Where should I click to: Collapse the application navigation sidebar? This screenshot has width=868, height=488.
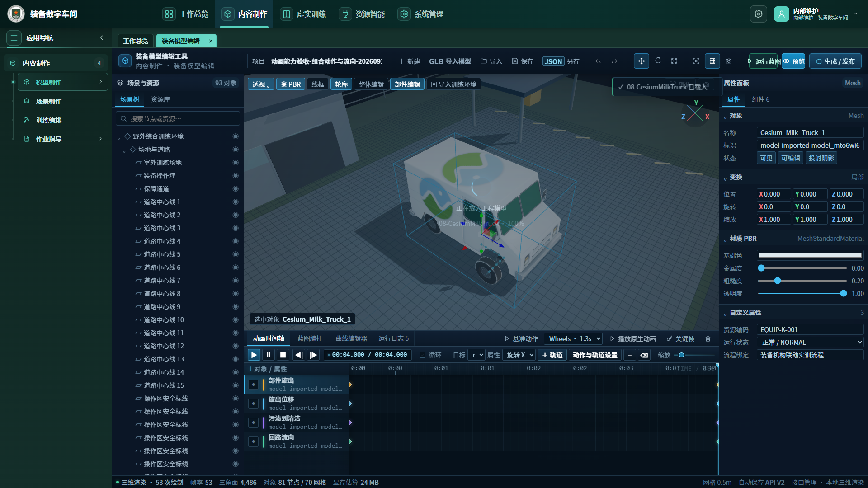pyautogui.click(x=102, y=38)
